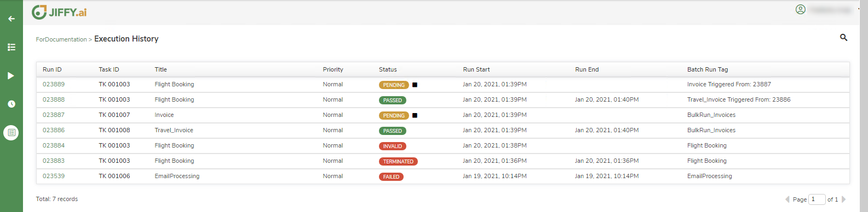Open the task list sidebar icon
The image size is (868, 212).
[x=11, y=47]
